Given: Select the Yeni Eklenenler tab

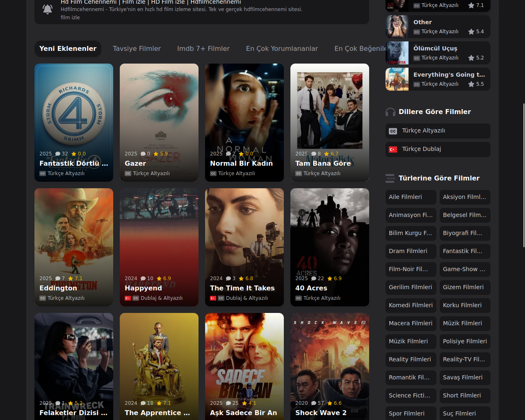Looking at the screenshot, I should pyautogui.click(x=68, y=49).
